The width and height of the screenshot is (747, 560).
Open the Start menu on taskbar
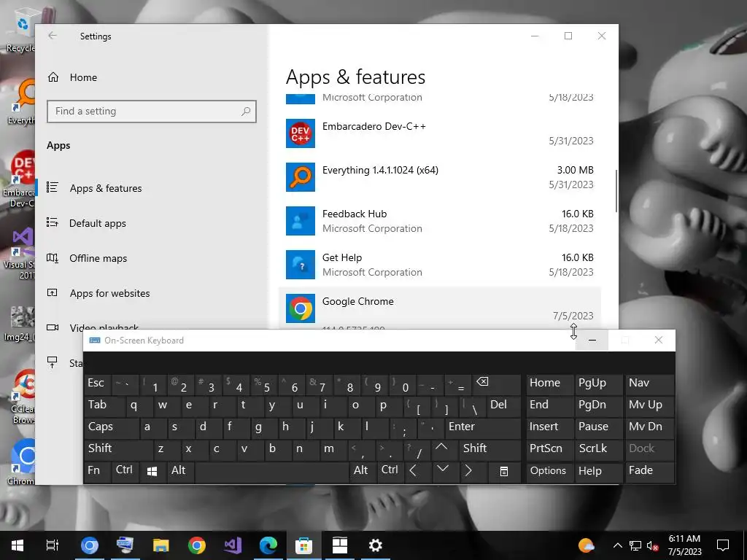click(18, 545)
